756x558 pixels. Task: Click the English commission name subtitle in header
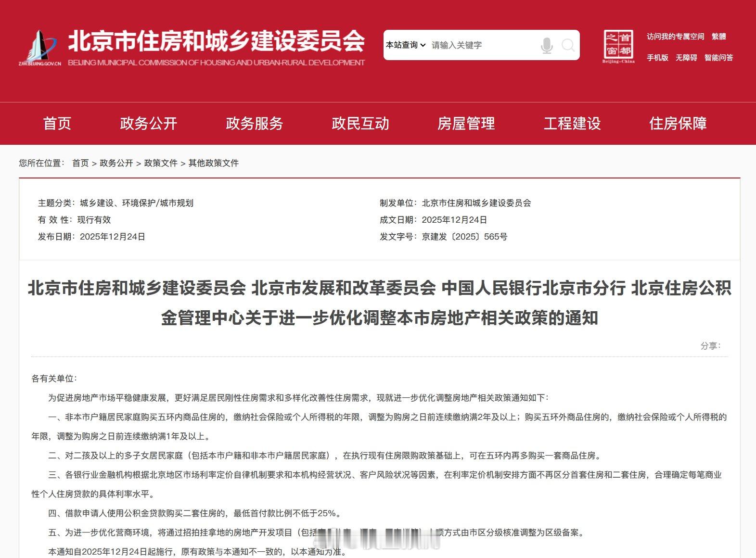[x=216, y=63]
